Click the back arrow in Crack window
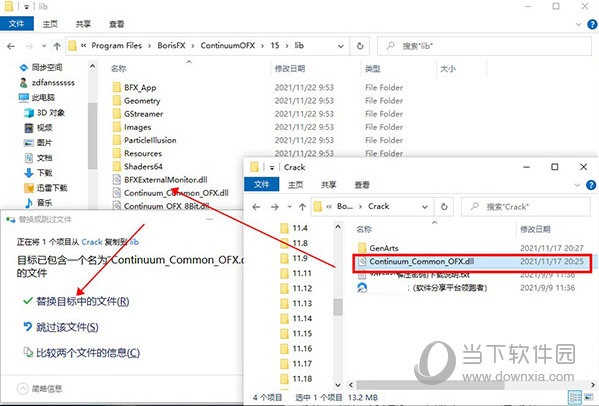Image resolution: width=599 pixels, height=406 pixels. click(256, 207)
